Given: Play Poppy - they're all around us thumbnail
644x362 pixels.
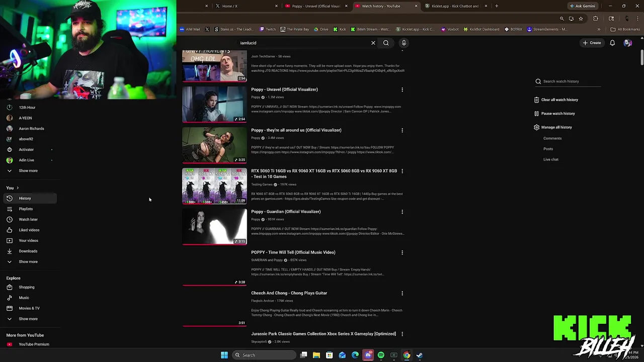Looking at the screenshot, I should click(214, 145).
